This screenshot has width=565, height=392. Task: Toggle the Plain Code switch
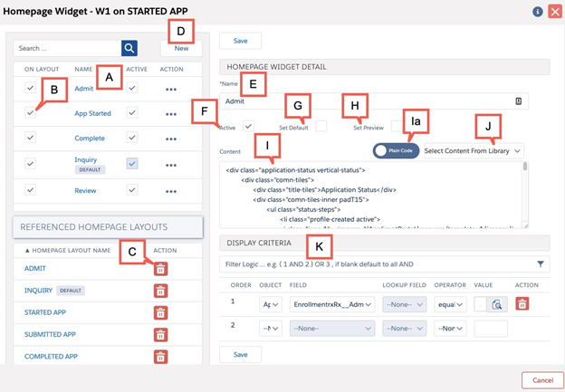coord(396,150)
